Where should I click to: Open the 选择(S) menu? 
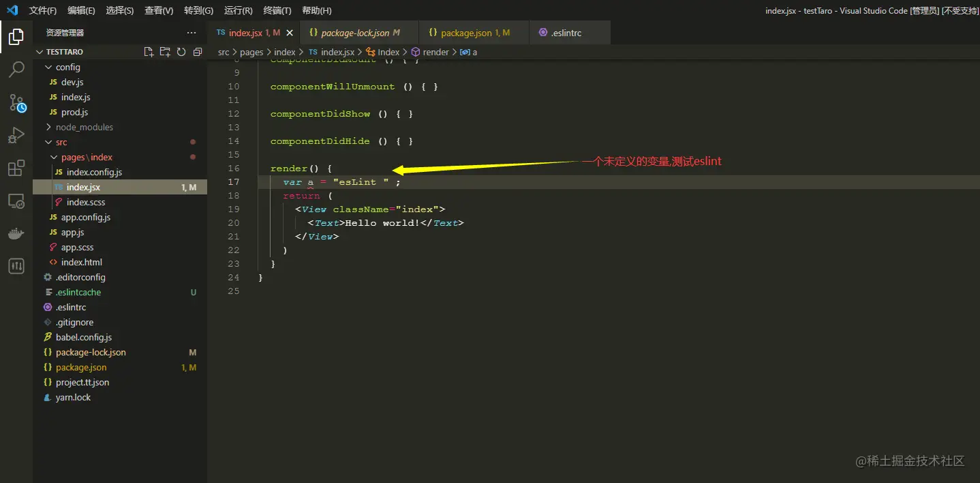point(120,10)
